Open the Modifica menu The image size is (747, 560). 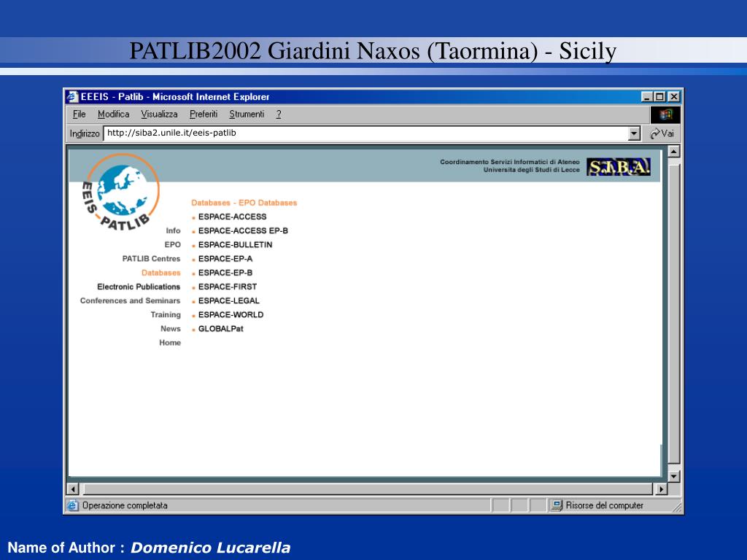click(x=113, y=114)
